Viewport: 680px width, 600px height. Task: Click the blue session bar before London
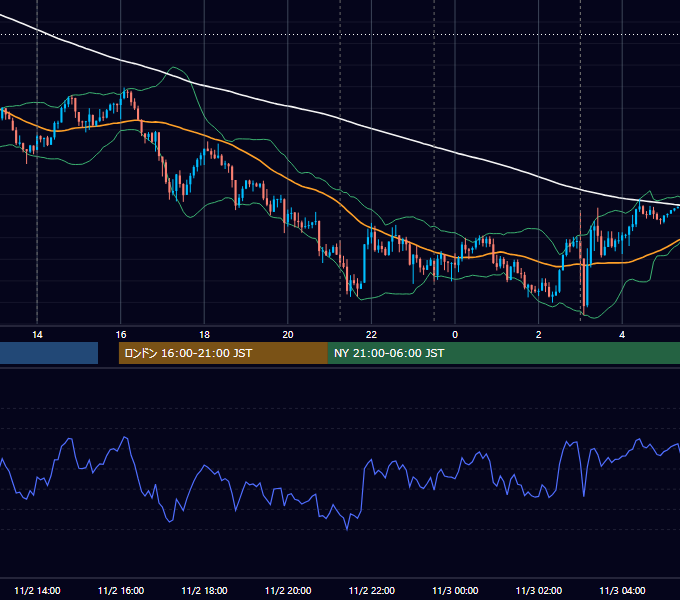(x=49, y=353)
